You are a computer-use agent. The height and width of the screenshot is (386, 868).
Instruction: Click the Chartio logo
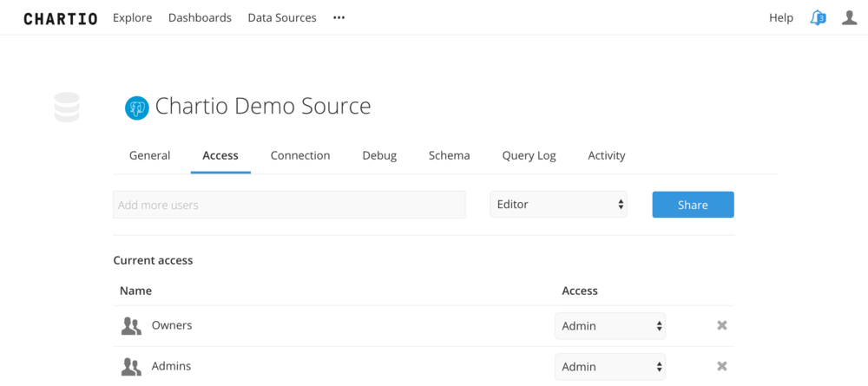pyautogui.click(x=61, y=18)
